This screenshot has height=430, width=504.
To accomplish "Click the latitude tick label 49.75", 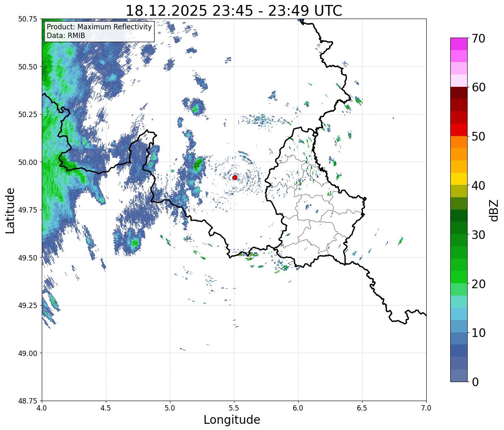I will [28, 210].
